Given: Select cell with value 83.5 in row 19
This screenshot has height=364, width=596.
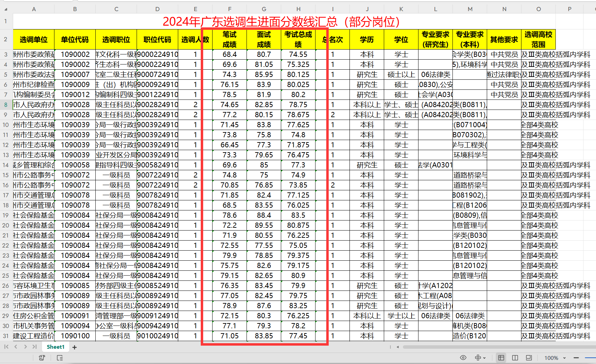Looking at the screenshot, I should pyautogui.click(x=298, y=215).
